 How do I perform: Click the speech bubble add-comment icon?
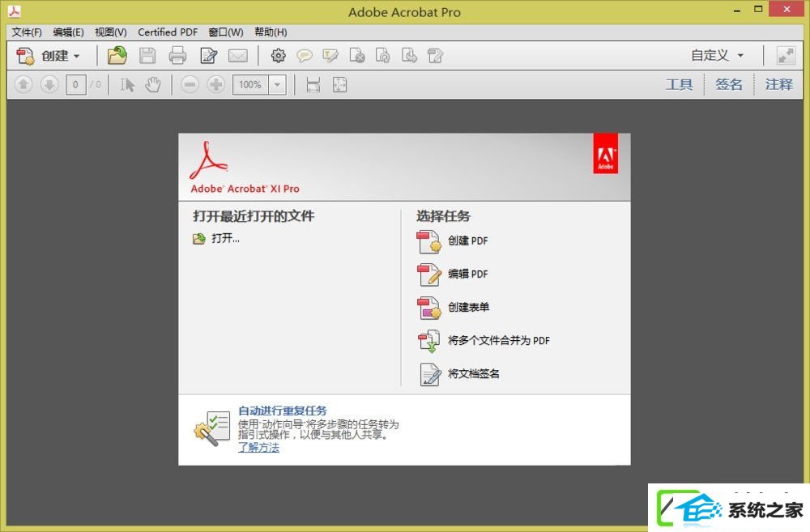305,55
